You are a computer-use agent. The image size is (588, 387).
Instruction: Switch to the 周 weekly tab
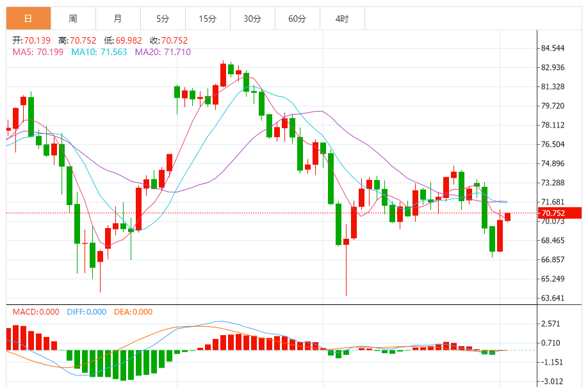click(x=73, y=19)
